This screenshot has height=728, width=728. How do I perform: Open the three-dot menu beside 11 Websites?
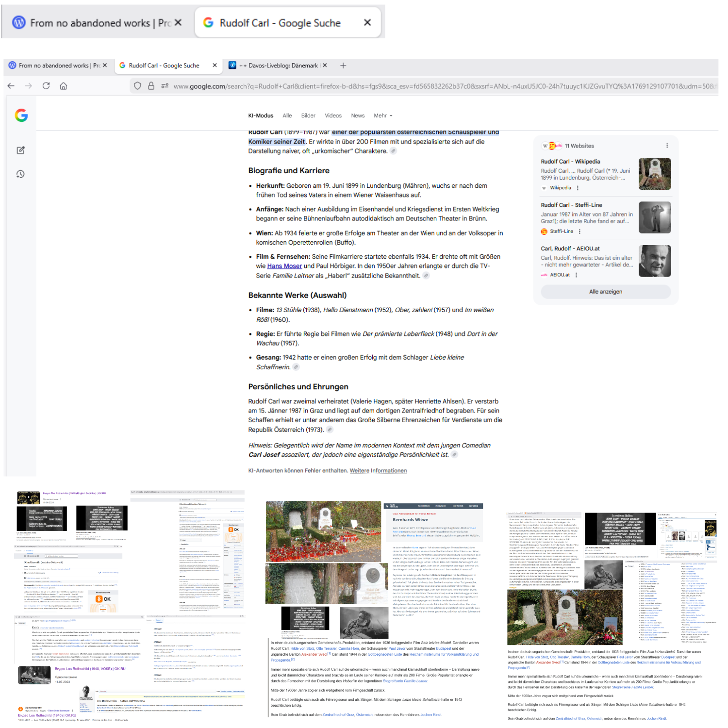[x=667, y=146]
